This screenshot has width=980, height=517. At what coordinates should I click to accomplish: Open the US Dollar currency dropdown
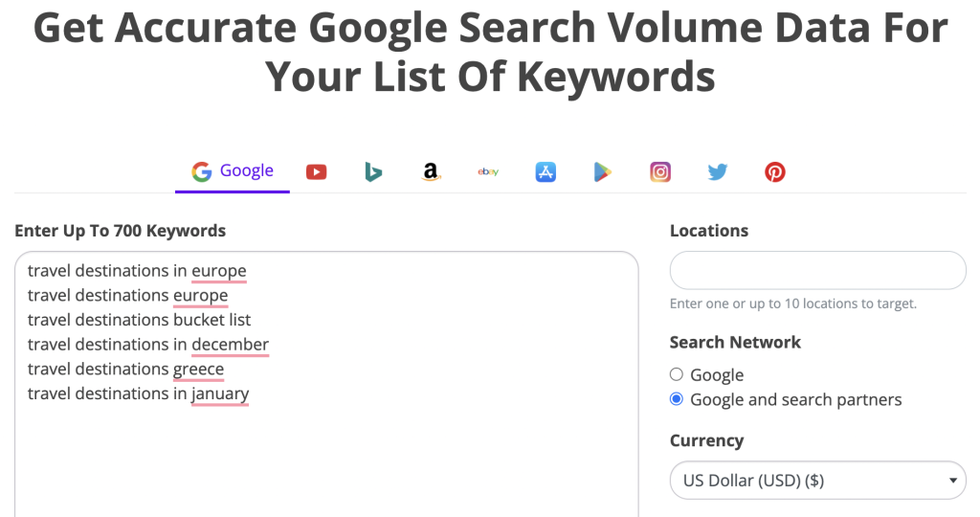(817, 480)
